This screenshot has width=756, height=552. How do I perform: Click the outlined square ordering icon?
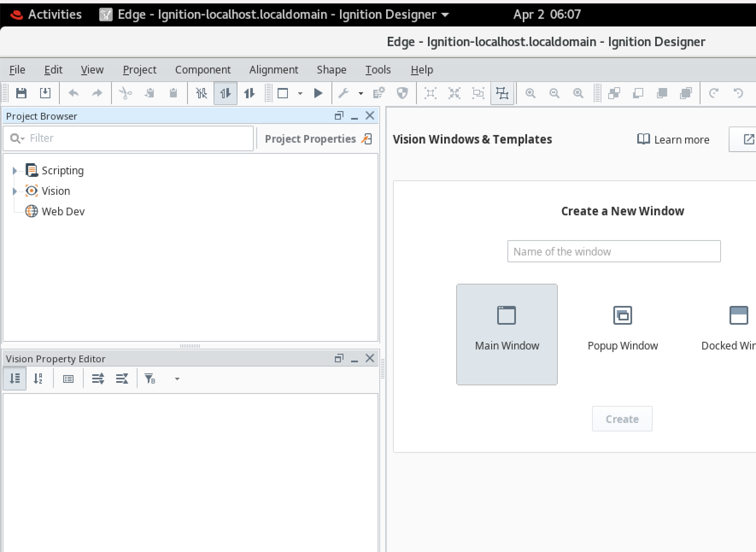coord(638,93)
